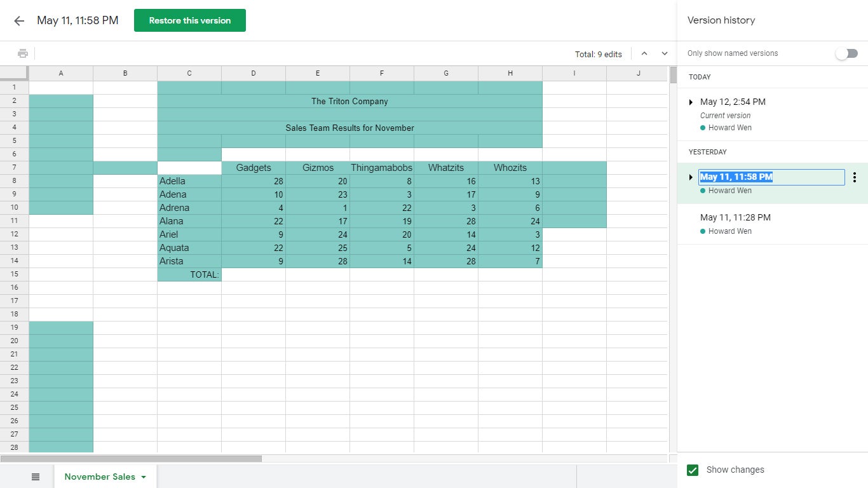
Task: Toggle Only show named versions switch
Action: pyautogui.click(x=846, y=53)
